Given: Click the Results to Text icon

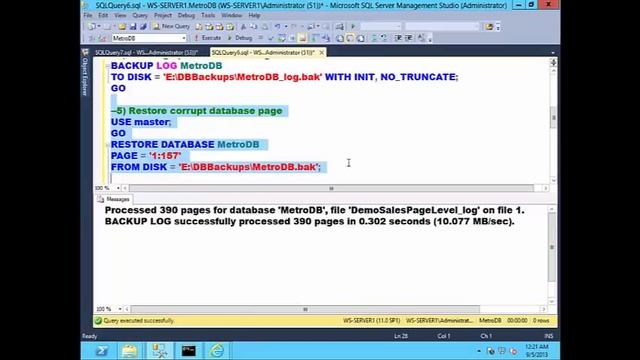Looking at the screenshot, I should point(340,38).
